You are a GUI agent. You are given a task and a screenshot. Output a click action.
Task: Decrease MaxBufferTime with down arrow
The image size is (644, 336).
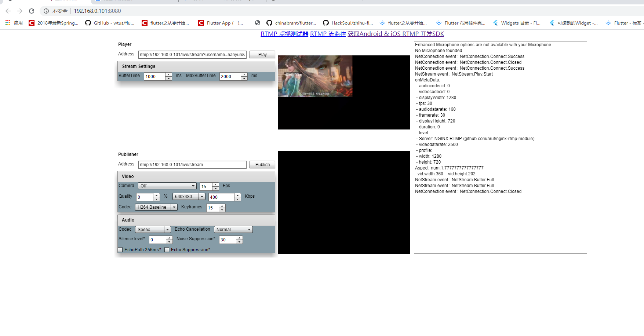(x=244, y=78)
